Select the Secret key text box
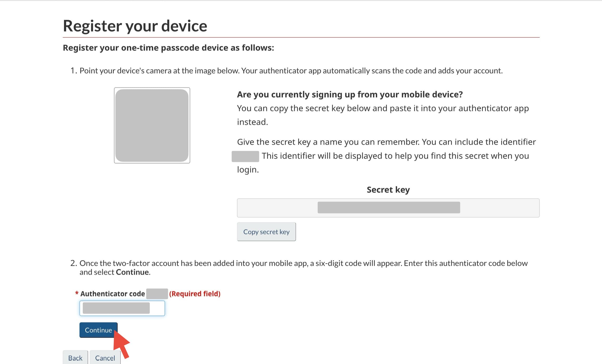This screenshot has width=602, height=364. coord(388,208)
